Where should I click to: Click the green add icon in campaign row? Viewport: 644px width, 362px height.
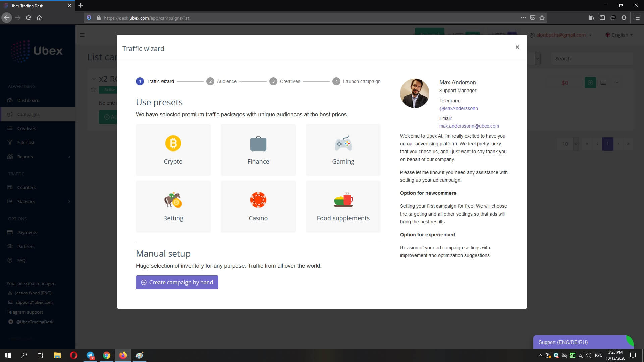(x=590, y=83)
